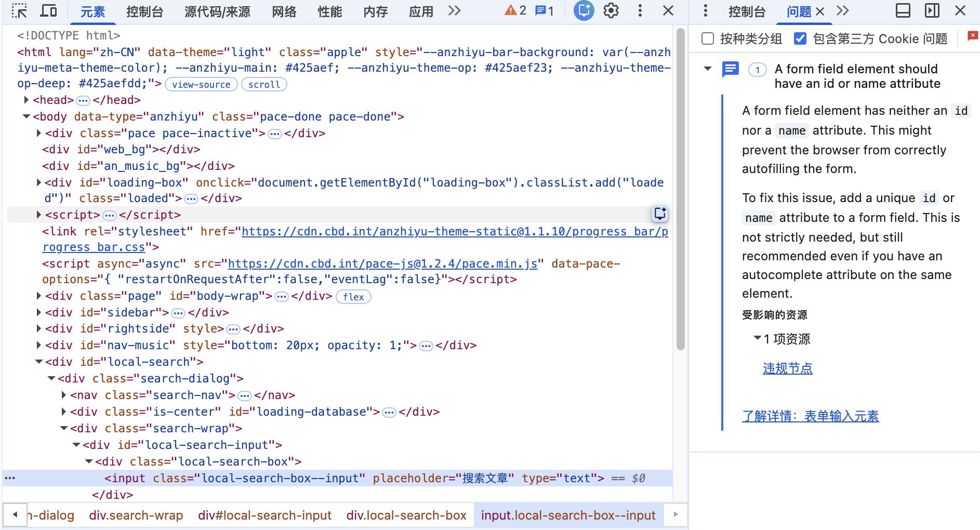980x530 pixels.
Task: Expand the pace-inactive div node
Action: 38,133
